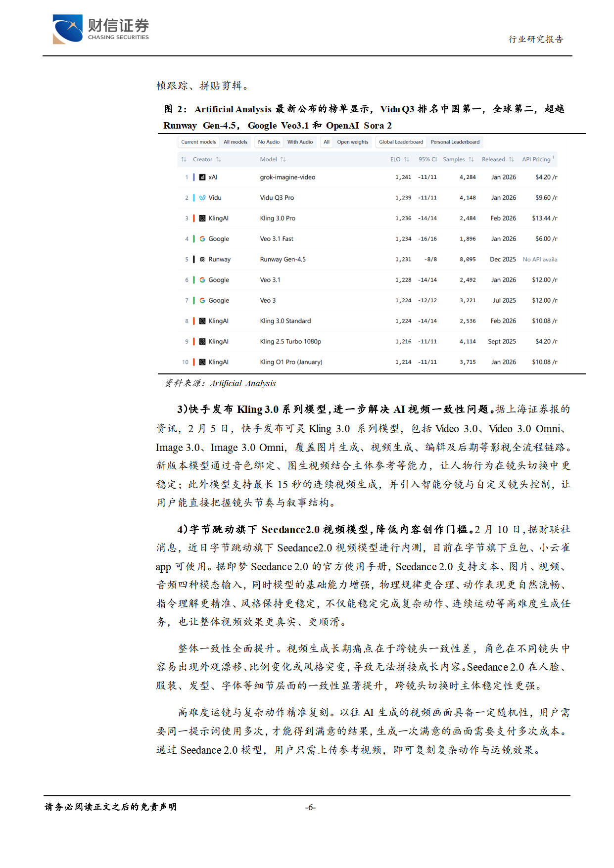614x868 pixels.
Task: Select the All weights filter
Action: pos(327,142)
